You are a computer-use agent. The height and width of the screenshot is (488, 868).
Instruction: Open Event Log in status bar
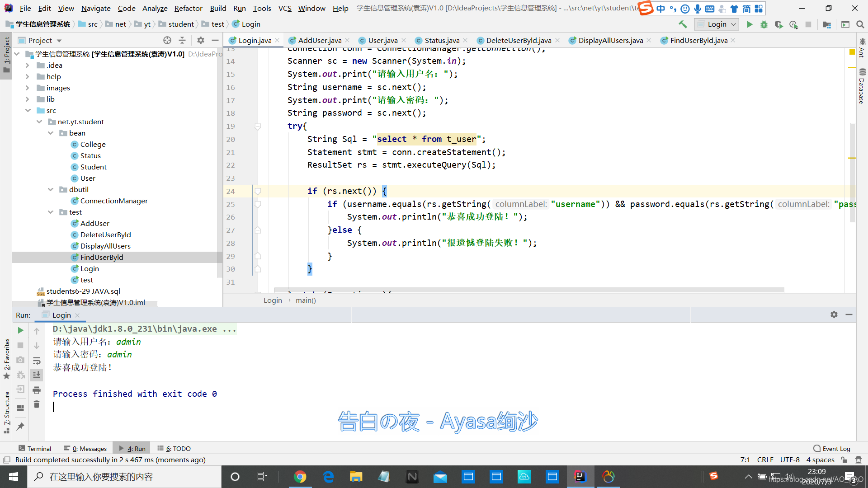pyautogui.click(x=832, y=449)
